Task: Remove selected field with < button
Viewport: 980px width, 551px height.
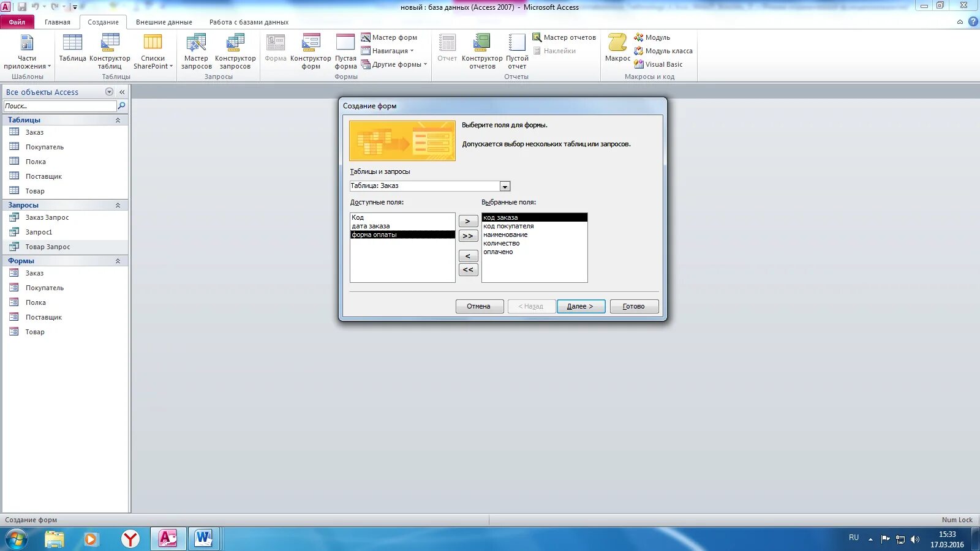Action: pyautogui.click(x=468, y=256)
